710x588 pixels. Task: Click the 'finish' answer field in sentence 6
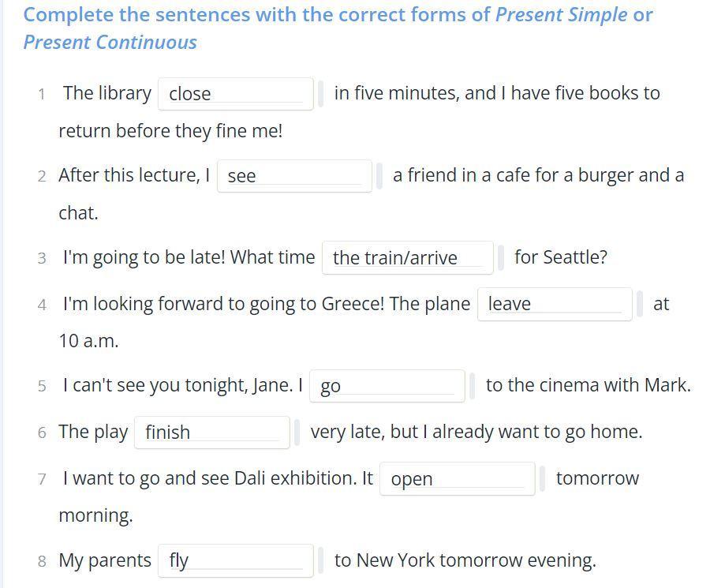(x=212, y=433)
